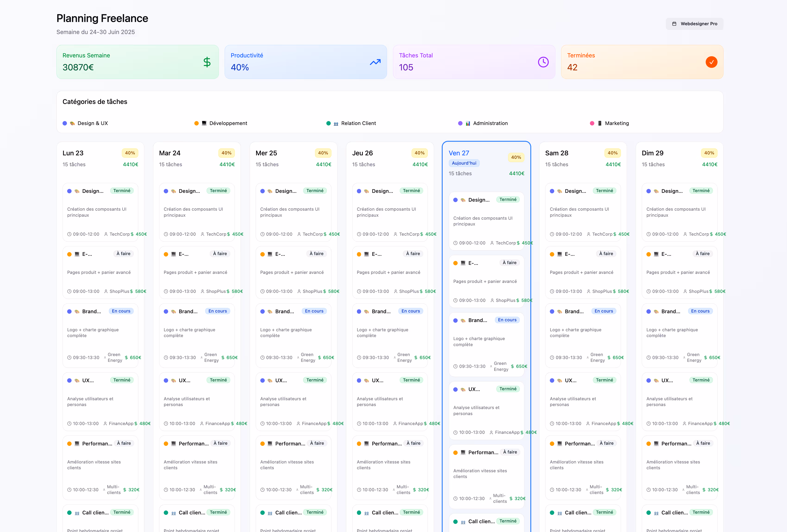Click '15 tâches' under Sam 28
This screenshot has width=787, height=532.
pos(557,164)
